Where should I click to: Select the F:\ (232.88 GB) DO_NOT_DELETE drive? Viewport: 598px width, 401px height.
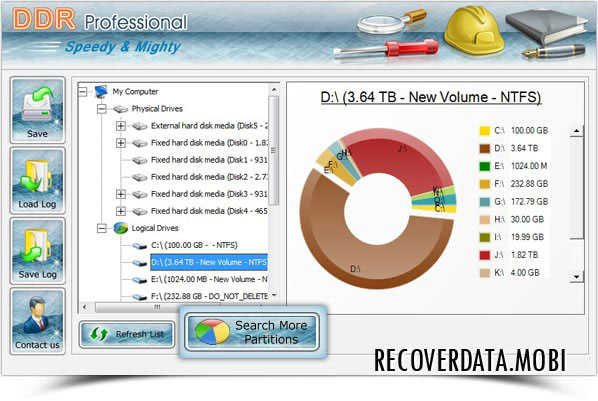click(209, 296)
